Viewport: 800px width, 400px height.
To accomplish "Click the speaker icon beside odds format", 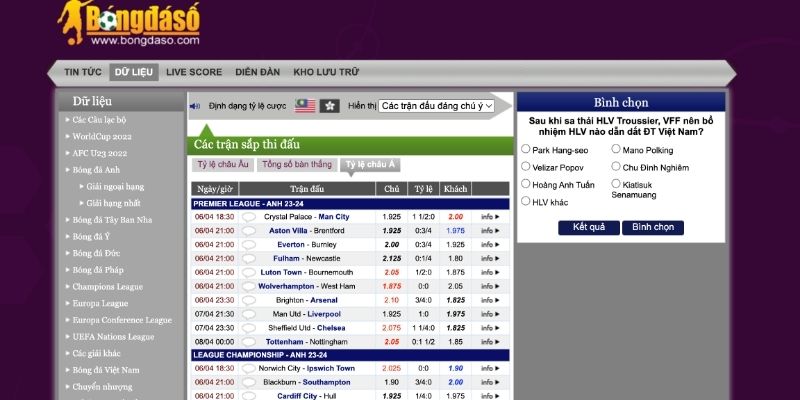I will [195, 106].
